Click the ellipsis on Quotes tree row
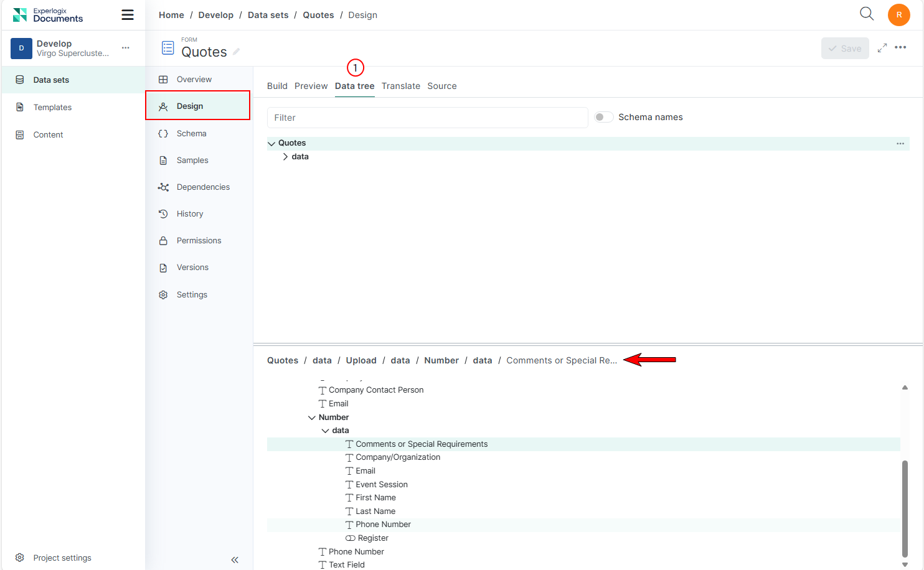Screen dimensions: 924x570 click(x=900, y=144)
